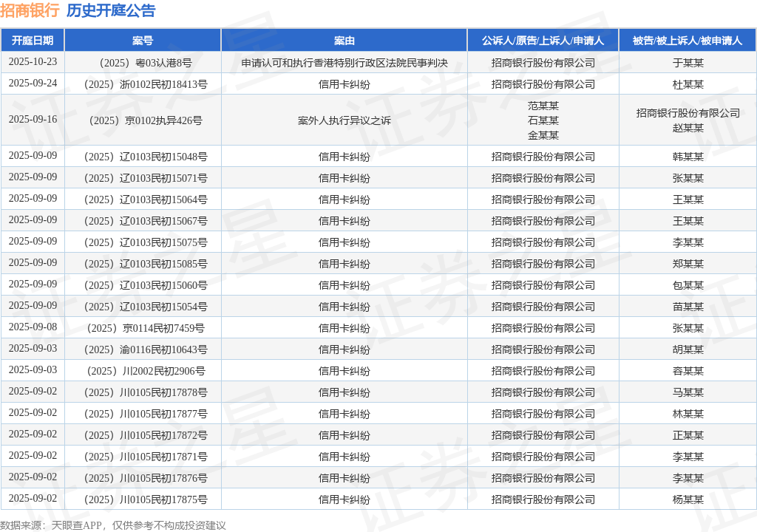Select the 案号 column header

coord(143,41)
